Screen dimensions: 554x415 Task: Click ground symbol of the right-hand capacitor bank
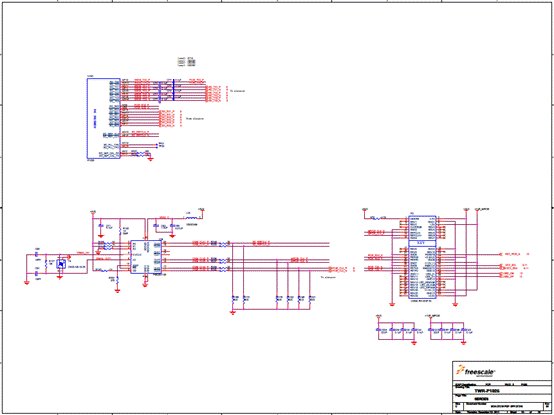[464, 342]
